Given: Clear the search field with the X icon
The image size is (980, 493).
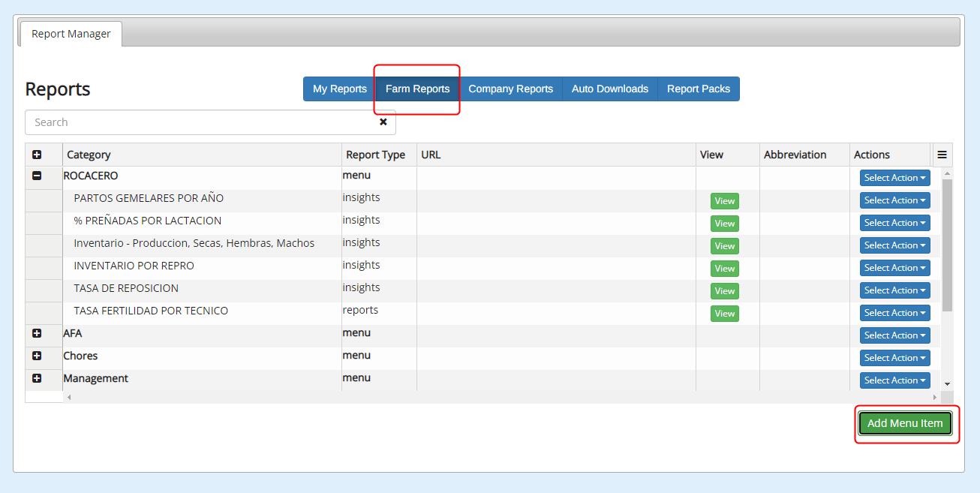Looking at the screenshot, I should click(x=383, y=122).
